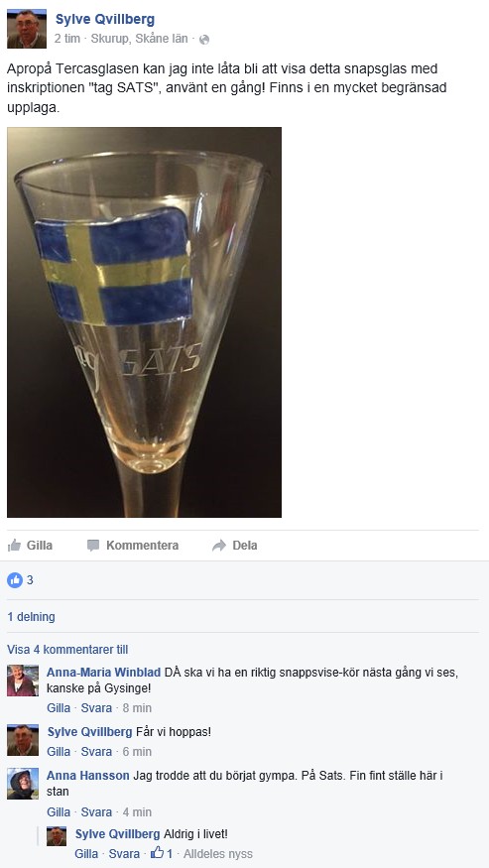Screen dimensions: 489x868
Task: Click the Kommentera speech bubble icon
Action: (x=93, y=546)
